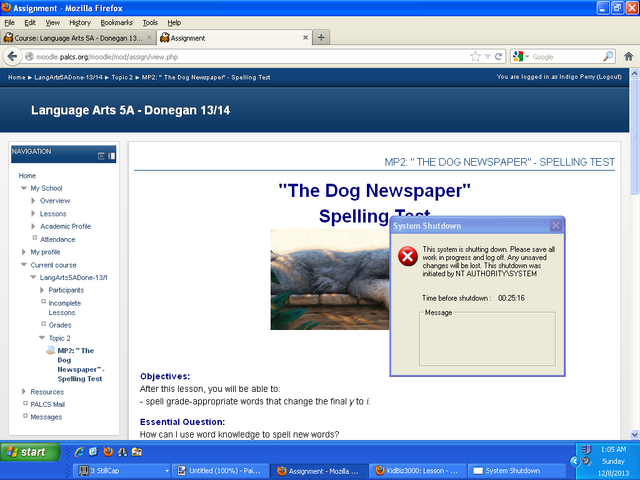
Task: Click the dog image on the page
Action: 330,279
